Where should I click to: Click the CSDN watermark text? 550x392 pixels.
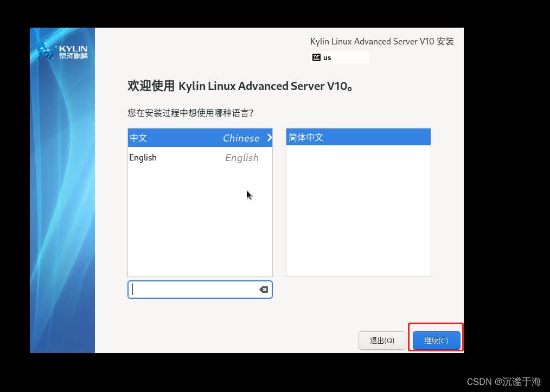coord(504,381)
